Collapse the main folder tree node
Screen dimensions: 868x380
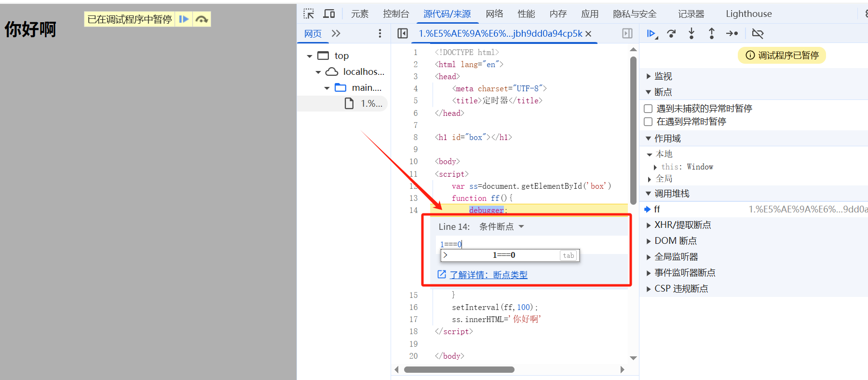[327, 88]
